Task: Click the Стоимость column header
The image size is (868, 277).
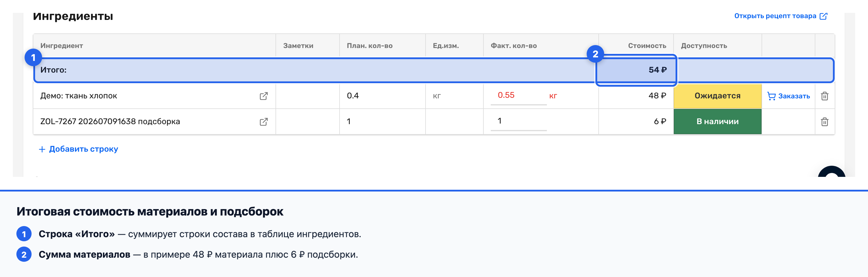Action: (647, 46)
